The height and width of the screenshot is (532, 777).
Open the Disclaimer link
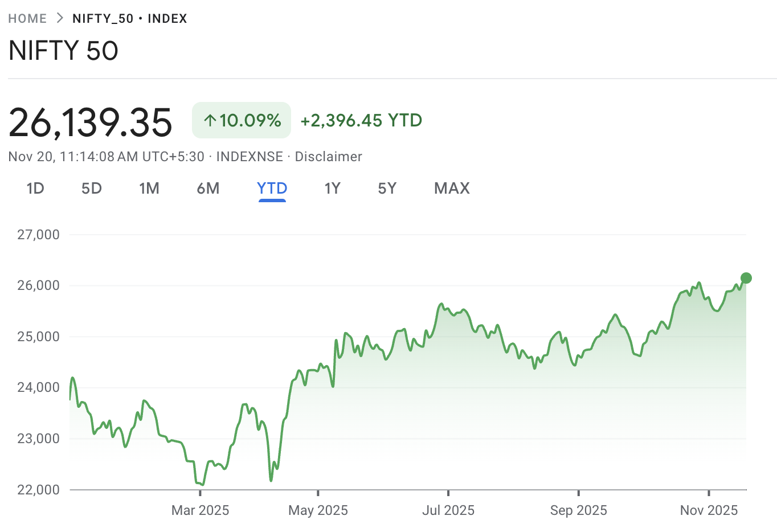coord(328,156)
